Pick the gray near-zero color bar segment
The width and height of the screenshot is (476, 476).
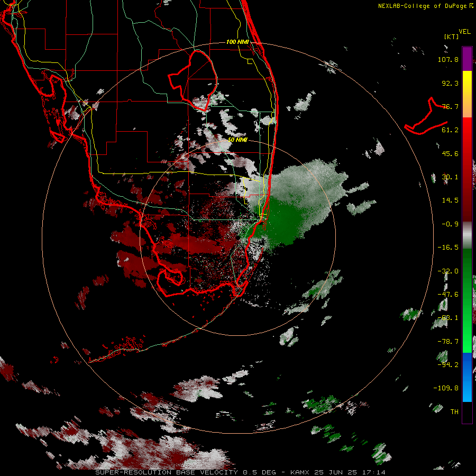pyautogui.click(x=467, y=235)
